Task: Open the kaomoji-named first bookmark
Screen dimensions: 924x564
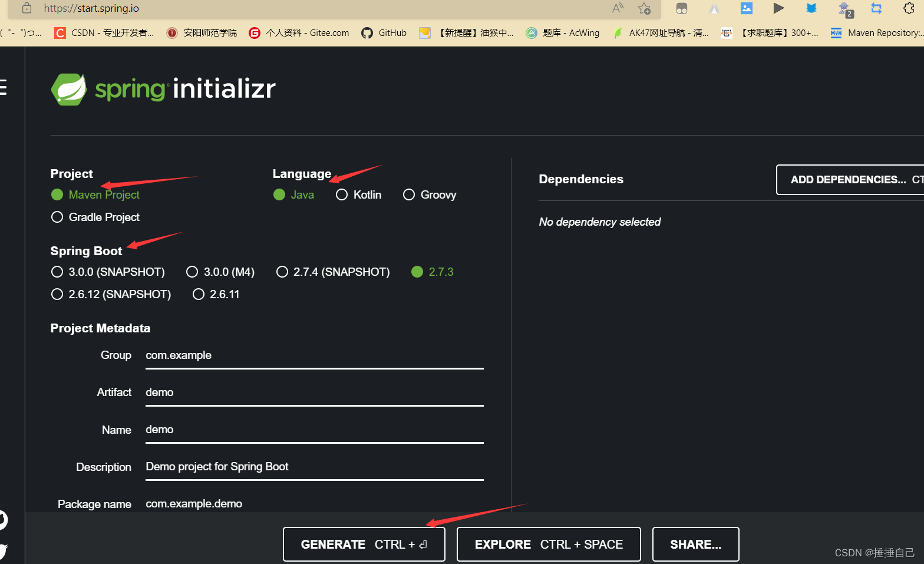Action: pos(21,33)
